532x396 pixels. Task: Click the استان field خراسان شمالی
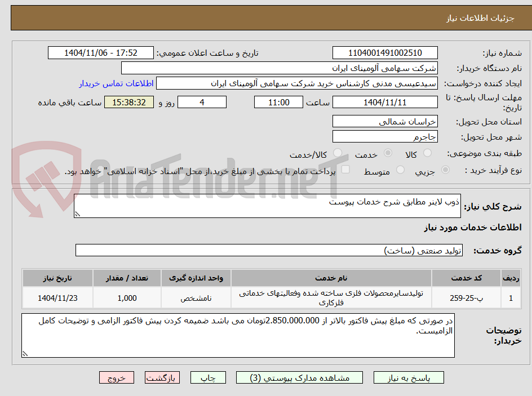click(385, 121)
